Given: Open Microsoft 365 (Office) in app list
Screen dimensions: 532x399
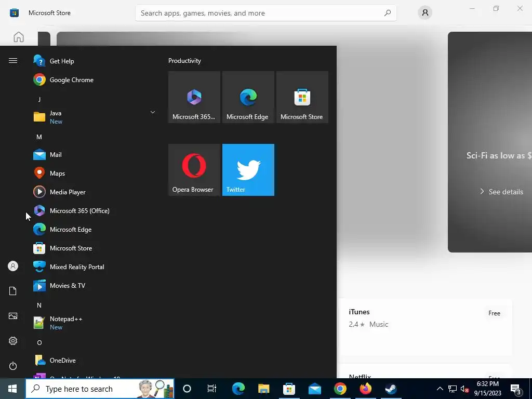Looking at the screenshot, I should tap(95, 211).
